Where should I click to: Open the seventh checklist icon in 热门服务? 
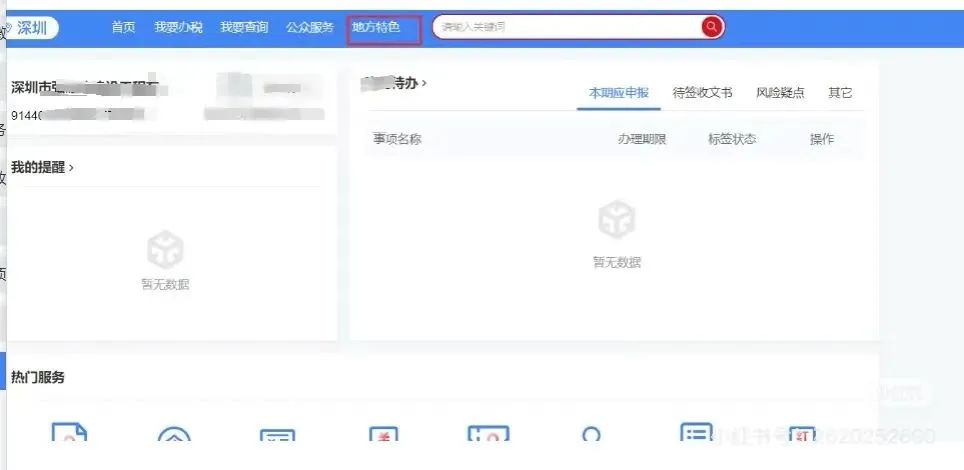pyautogui.click(x=696, y=436)
